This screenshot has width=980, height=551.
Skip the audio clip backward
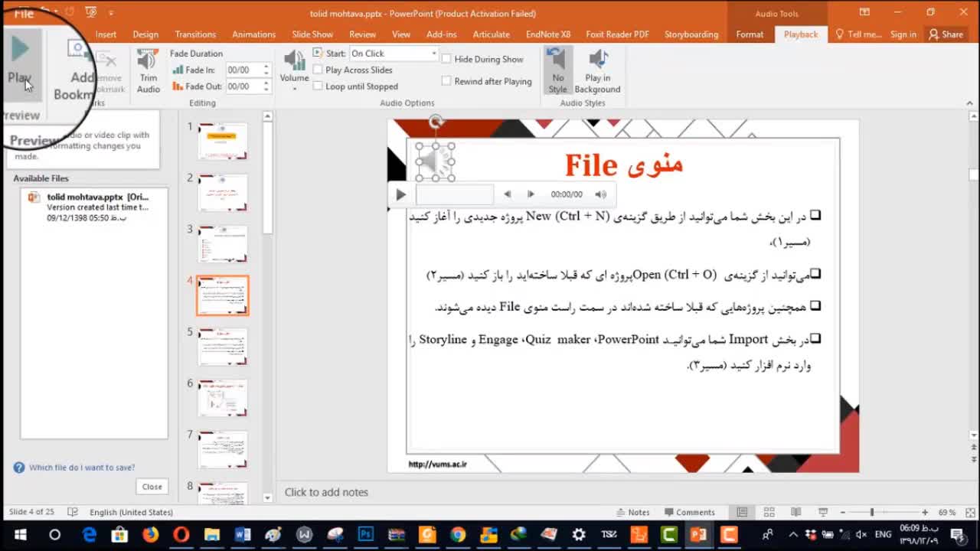507,194
